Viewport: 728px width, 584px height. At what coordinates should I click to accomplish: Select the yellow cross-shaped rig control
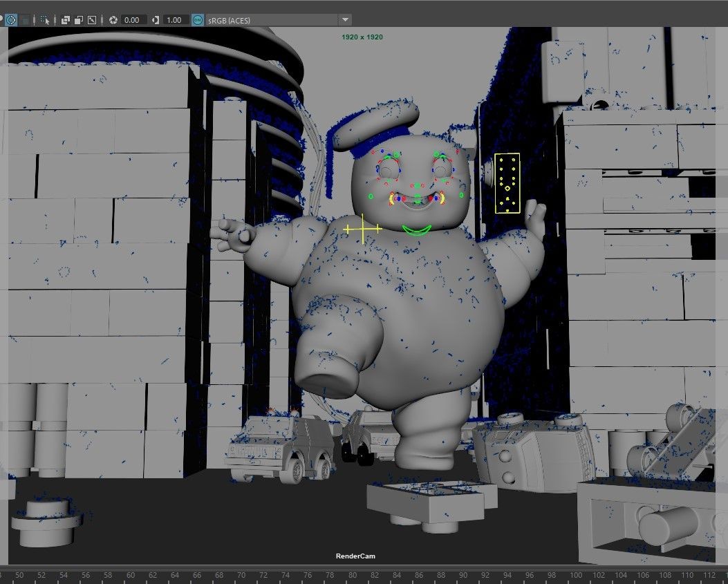(363, 229)
